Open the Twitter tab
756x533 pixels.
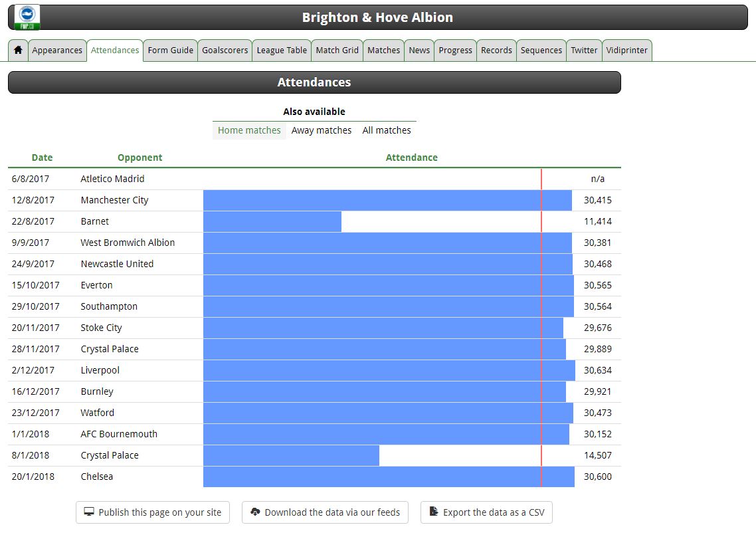click(x=584, y=50)
